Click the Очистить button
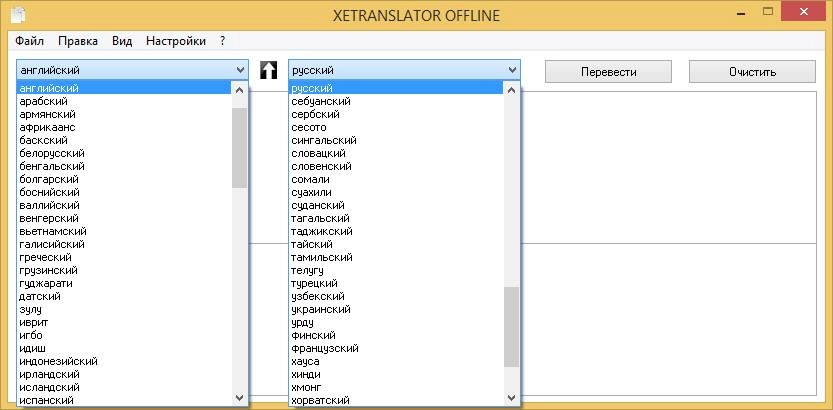This screenshot has height=410, width=833. pyautogui.click(x=752, y=72)
